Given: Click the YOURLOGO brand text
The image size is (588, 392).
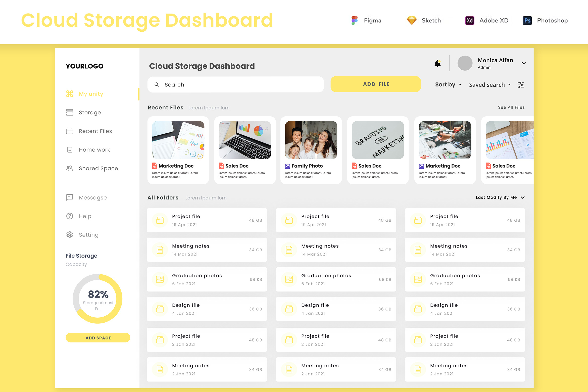Looking at the screenshot, I should (84, 66).
